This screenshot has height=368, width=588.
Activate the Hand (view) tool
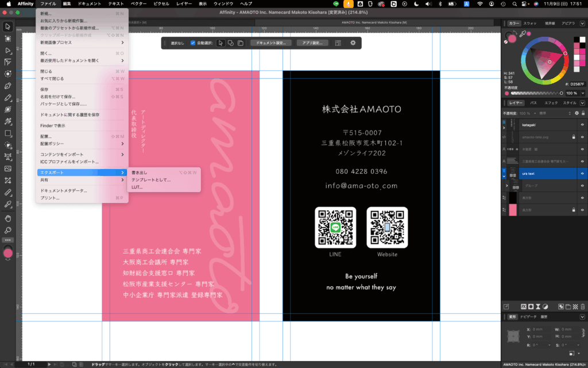pos(7,218)
